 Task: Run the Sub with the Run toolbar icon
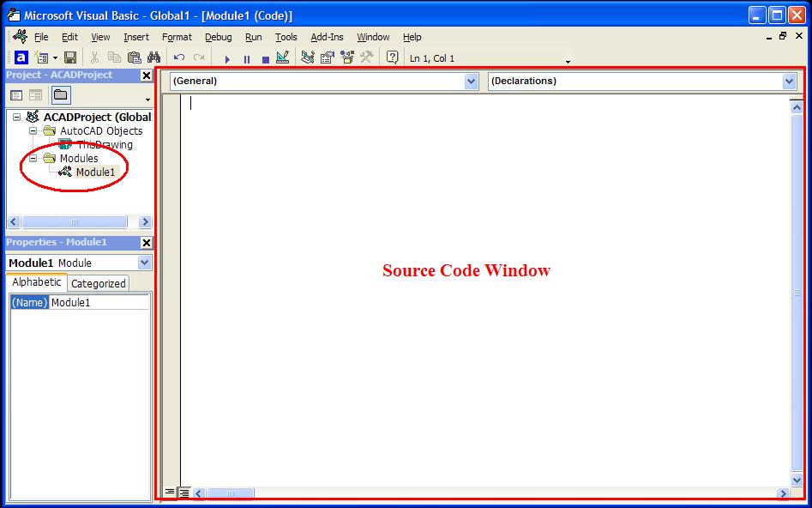(227, 57)
